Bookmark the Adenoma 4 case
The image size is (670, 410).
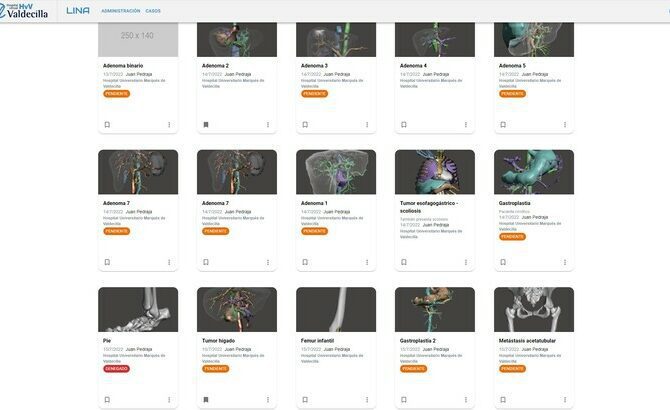tap(404, 125)
